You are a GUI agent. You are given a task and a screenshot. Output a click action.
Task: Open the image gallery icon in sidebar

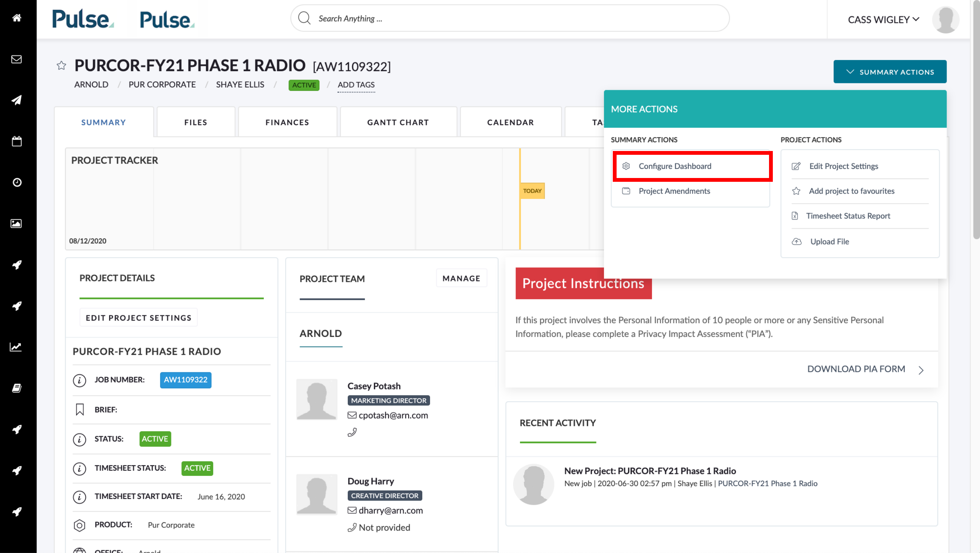tap(16, 223)
